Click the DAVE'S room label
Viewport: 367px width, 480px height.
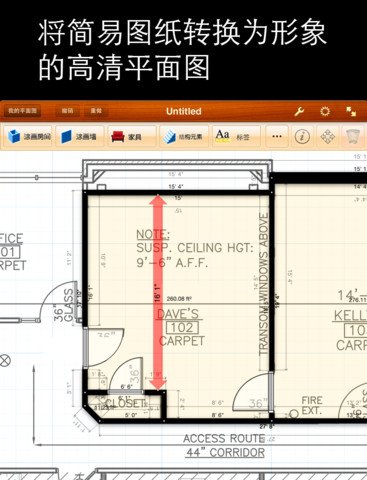coord(178,314)
